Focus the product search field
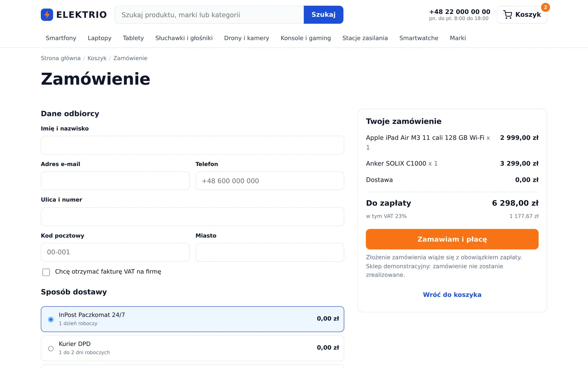 [x=209, y=15]
